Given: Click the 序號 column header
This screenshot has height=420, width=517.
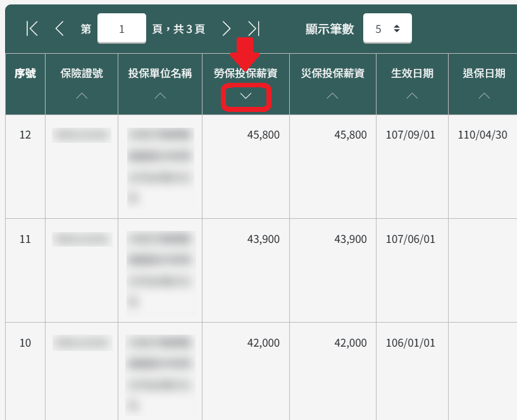Looking at the screenshot, I should (x=25, y=74).
